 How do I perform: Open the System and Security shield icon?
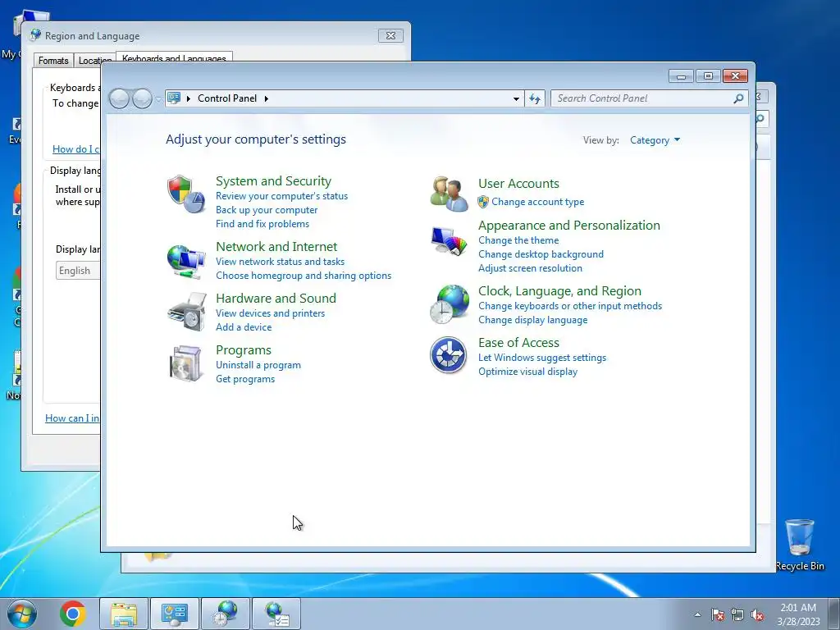tap(186, 194)
